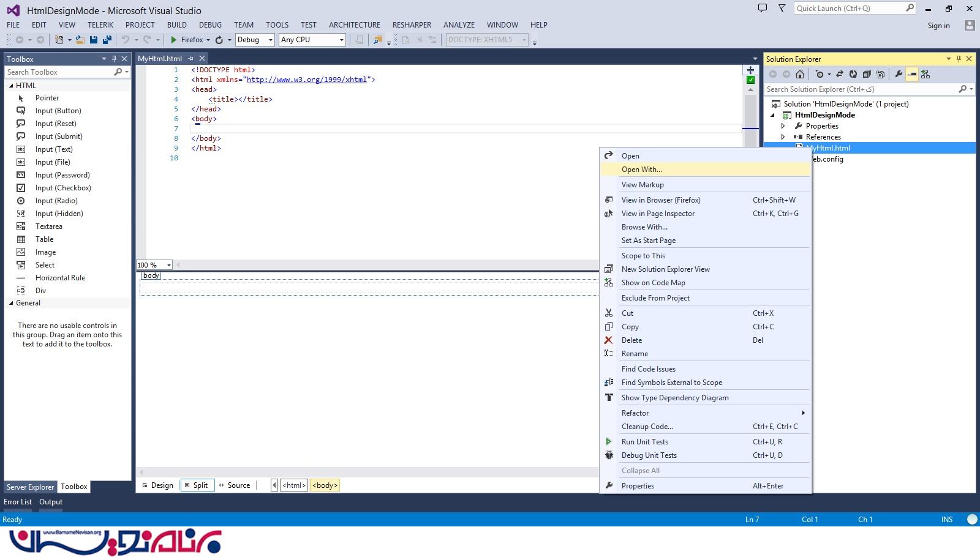Screen dimensions: 980x557
Task: Open the 100 % zoom dropdown in editor
Action: click(x=168, y=265)
